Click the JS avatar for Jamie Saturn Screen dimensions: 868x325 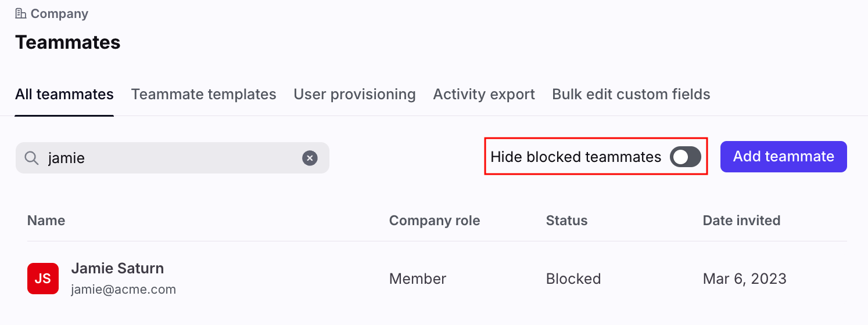coord(43,279)
